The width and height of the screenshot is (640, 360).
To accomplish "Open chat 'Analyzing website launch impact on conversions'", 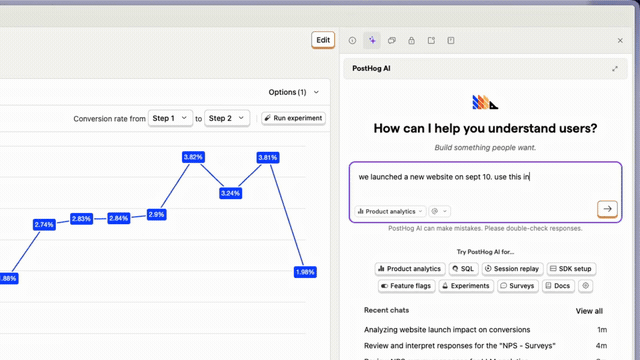I will tap(485, 329).
